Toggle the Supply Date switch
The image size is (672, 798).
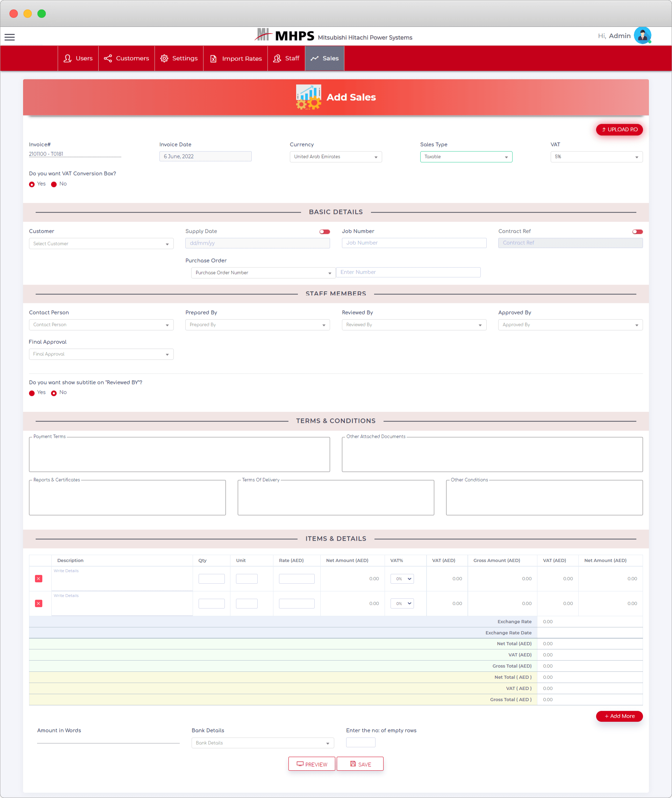coord(324,232)
